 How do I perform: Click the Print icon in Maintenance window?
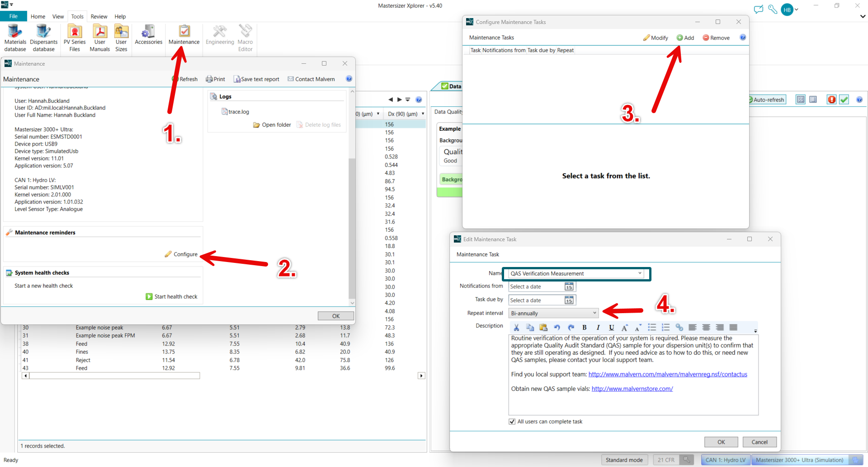[215, 79]
